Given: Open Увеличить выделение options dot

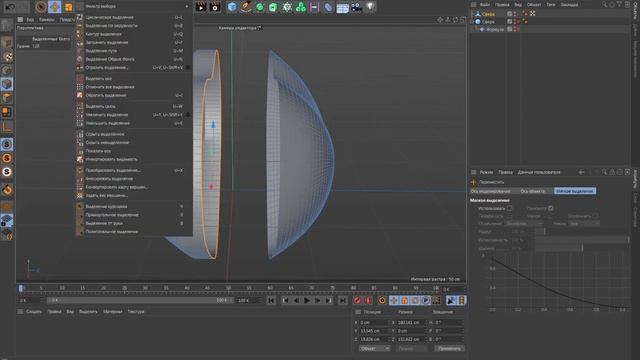Looking at the screenshot, I should (188, 115).
